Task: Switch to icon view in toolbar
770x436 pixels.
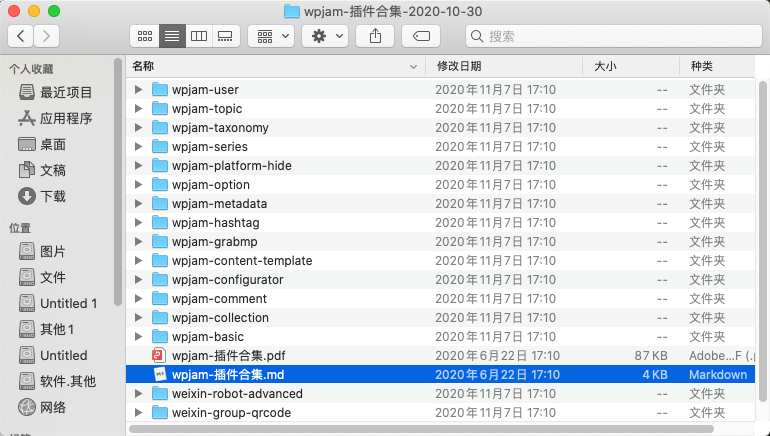Action: coord(145,36)
